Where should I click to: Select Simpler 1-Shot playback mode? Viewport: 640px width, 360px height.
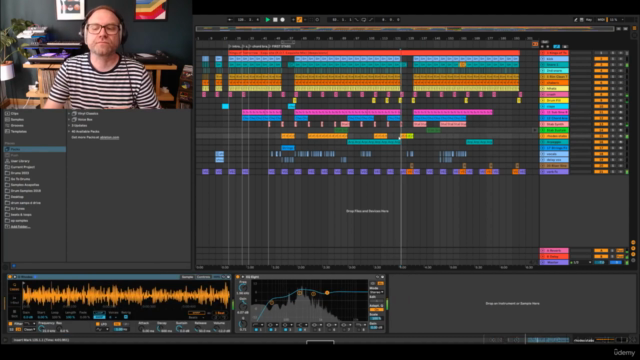(x=15, y=300)
